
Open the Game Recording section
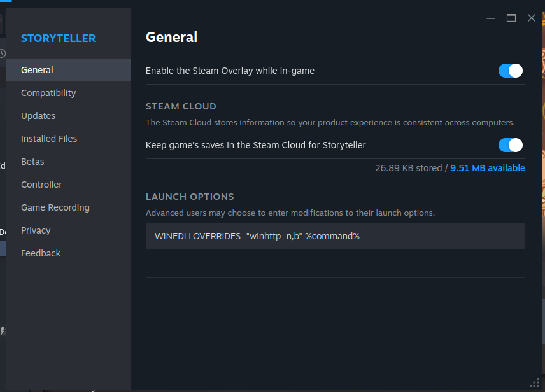[x=55, y=207]
